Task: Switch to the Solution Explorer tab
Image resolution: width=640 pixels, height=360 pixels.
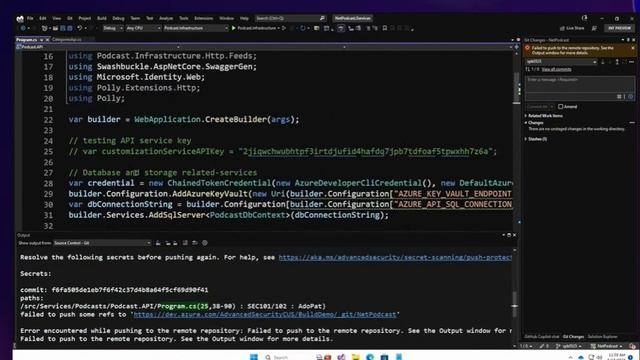Action: point(602,337)
